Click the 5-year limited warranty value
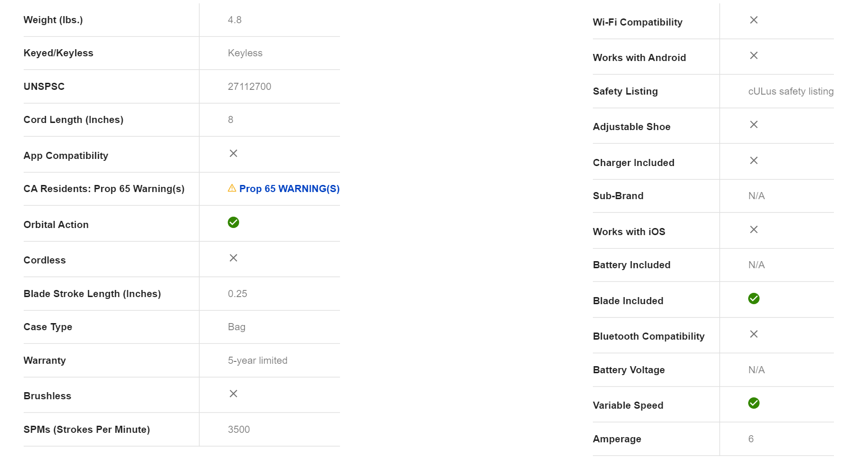 coord(258,360)
